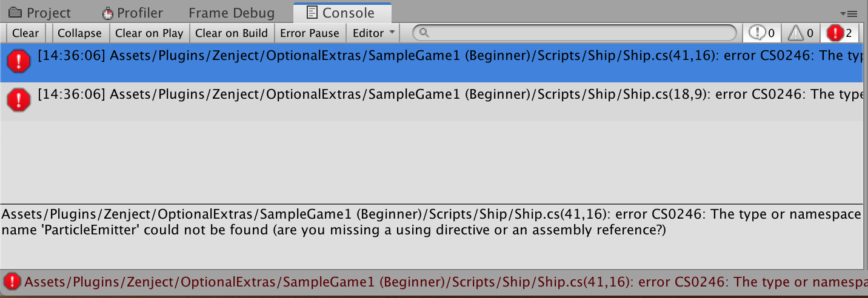This screenshot has width=868, height=298.
Task: Click the Clear button
Action: (25, 33)
